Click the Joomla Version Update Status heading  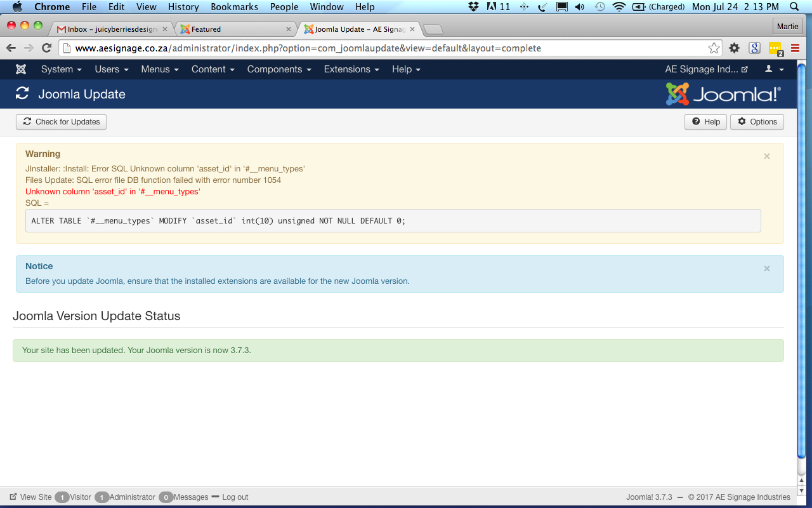pos(96,316)
